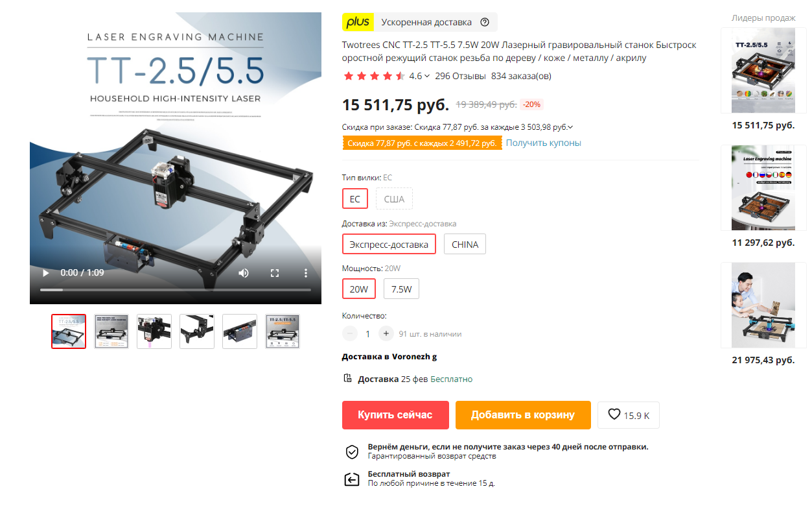This screenshot has height=515, width=812.
Task: Click the Купить сейчас button
Action: pos(395,415)
